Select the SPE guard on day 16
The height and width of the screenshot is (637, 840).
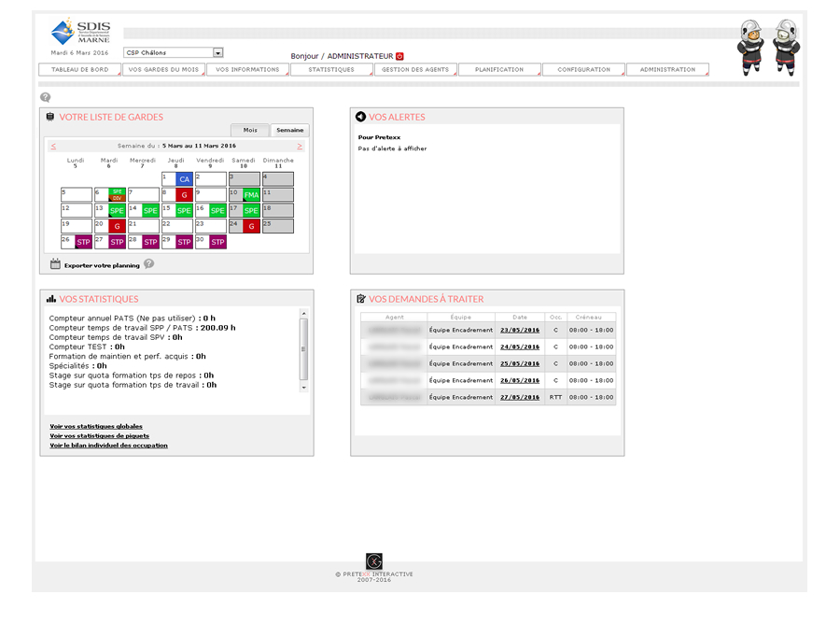217,210
